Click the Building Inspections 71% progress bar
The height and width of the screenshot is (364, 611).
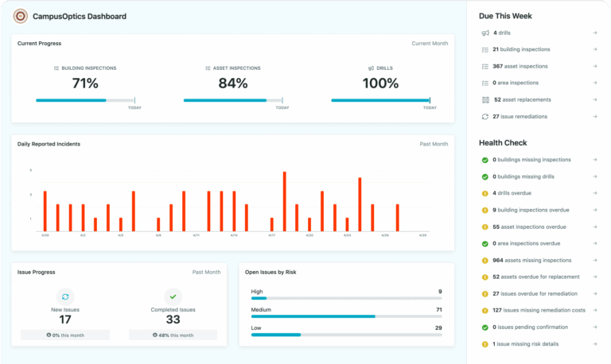(85, 100)
